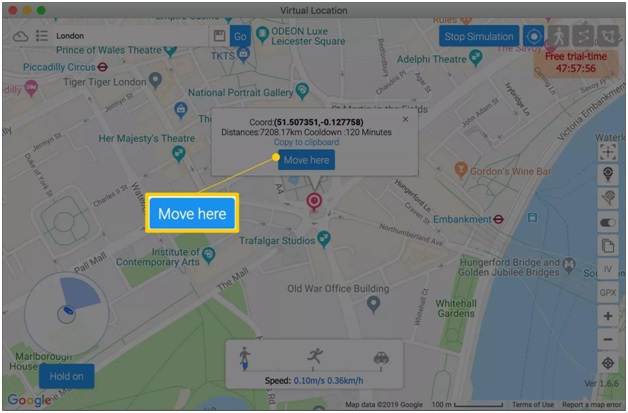This screenshot has height=413, width=628.
Task: Open the saved locations list icon
Action: (x=42, y=36)
